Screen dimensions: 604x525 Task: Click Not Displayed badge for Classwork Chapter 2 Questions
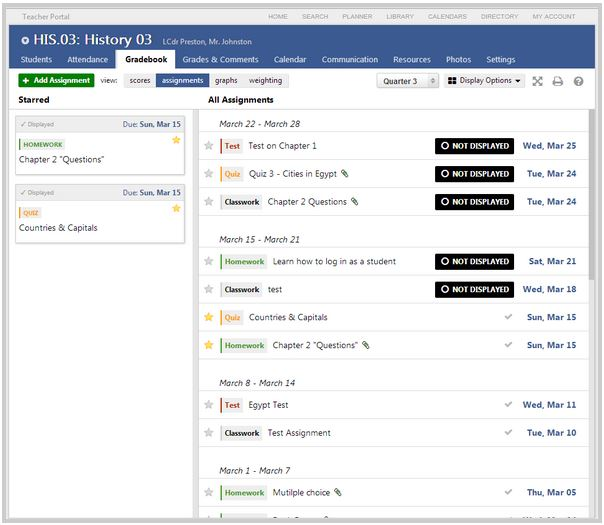474,202
